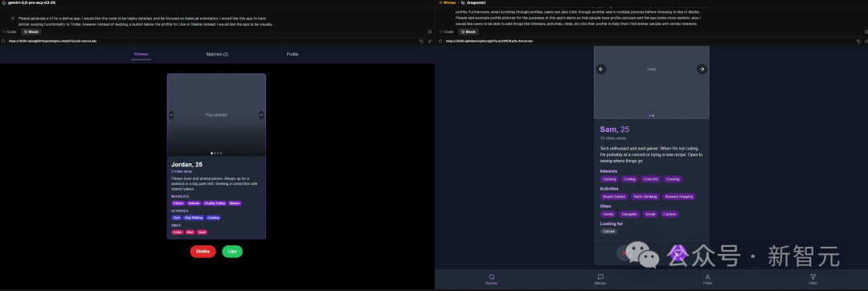
Task: Select the Code tab in the dragontail pane
Action: pos(446,31)
